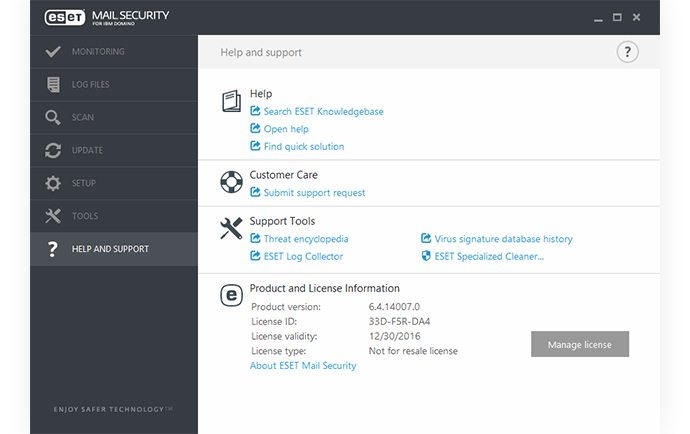
Task: Minimize the ESET Mail Security window
Action: (x=598, y=18)
